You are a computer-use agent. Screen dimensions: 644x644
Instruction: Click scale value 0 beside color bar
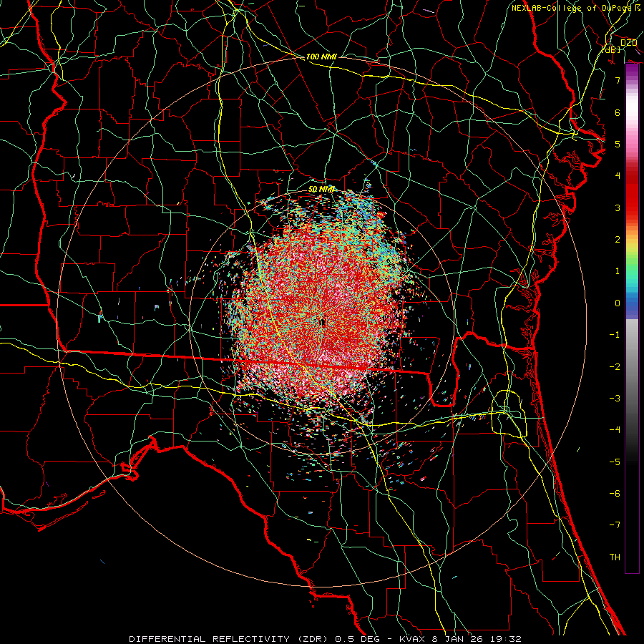point(618,303)
